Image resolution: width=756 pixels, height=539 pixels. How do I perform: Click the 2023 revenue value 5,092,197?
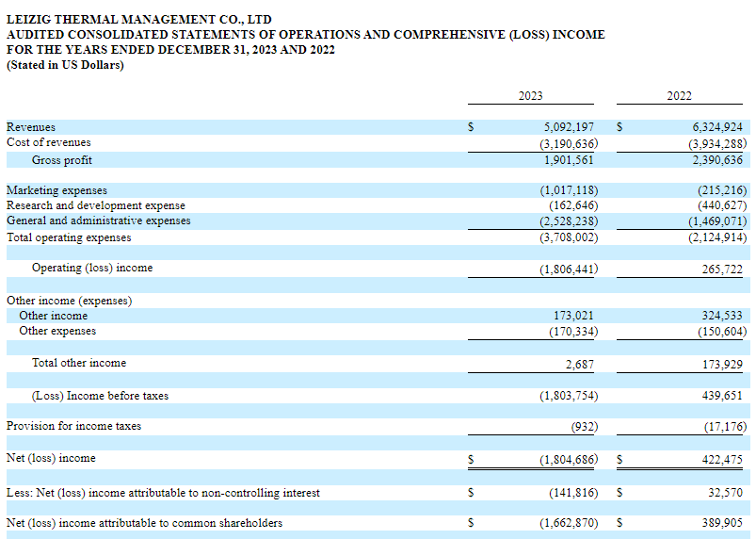pyautogui.click(x=569, y=127)
